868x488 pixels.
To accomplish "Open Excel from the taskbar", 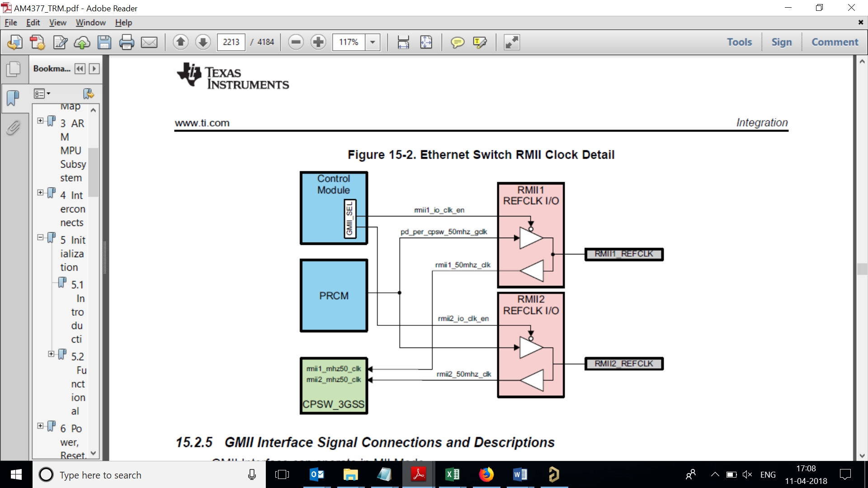I will (x=452, y=474).
